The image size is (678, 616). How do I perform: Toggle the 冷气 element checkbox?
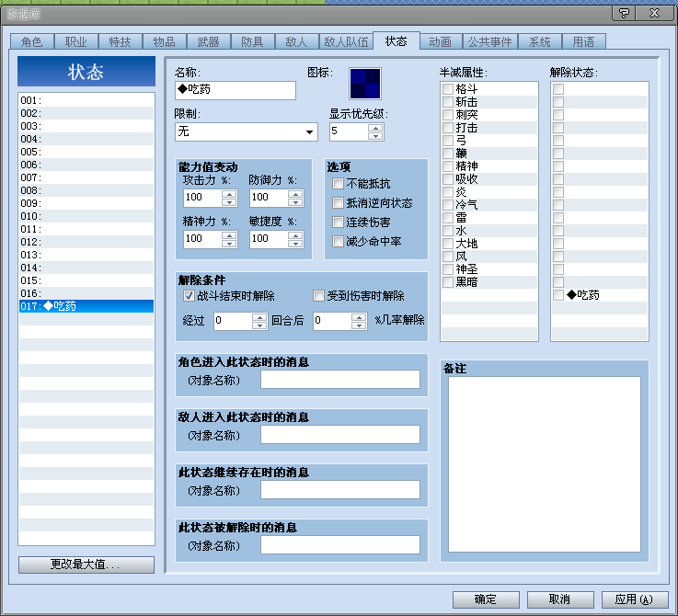coord(448,204)
